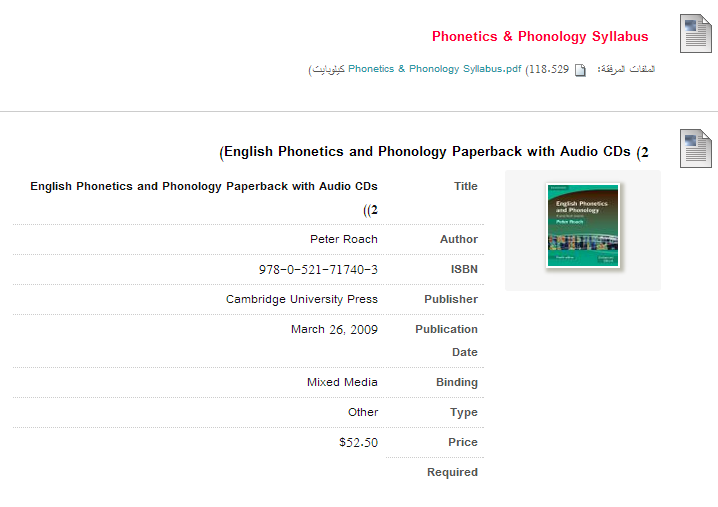Open the English Phonetics and Phonology book heading
718x507 pixels.
[x=434, y=152]
